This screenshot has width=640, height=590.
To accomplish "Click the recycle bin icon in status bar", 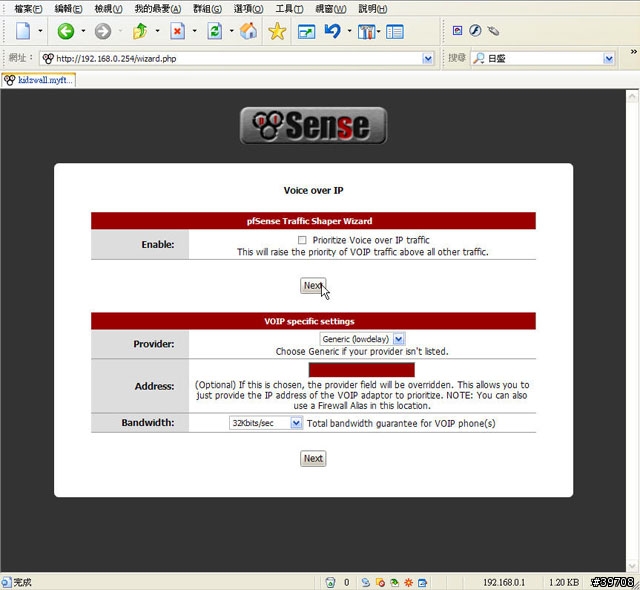I will pos(330,582).
